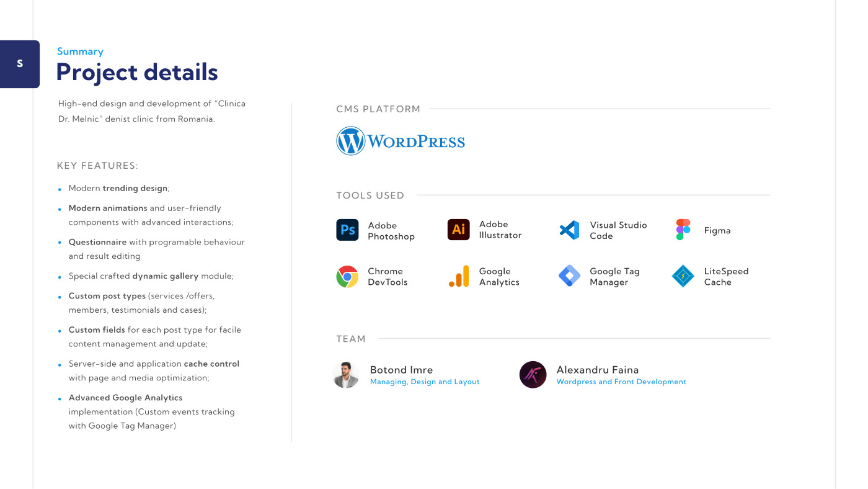Viewport: 868px width, 489px height.
Task: Click the Figma logo icon
Action: point(683,230)
